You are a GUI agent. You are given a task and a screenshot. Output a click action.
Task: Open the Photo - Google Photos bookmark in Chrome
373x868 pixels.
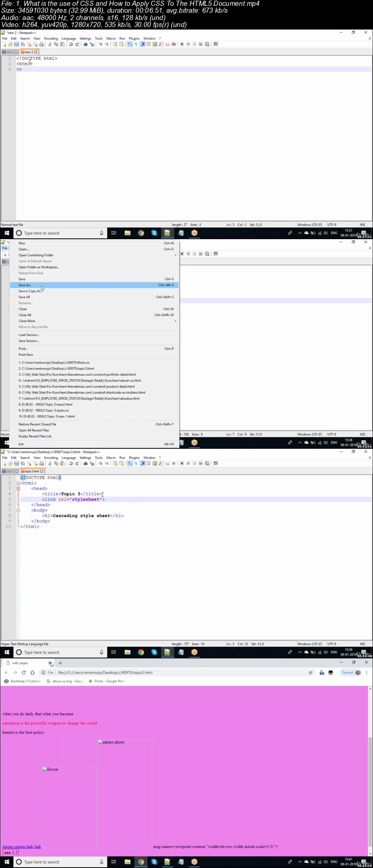point(106,681)
